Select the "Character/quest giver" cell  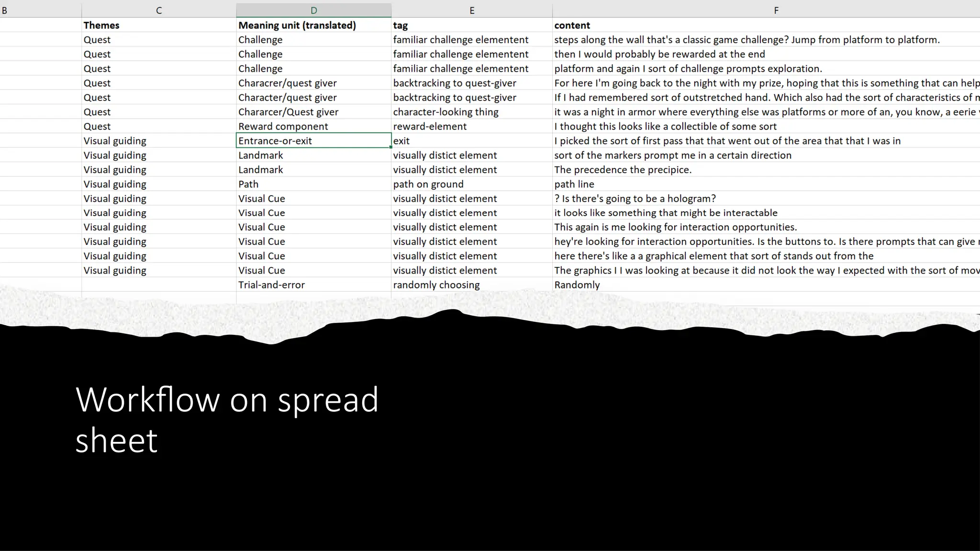(x=314, y=98)
